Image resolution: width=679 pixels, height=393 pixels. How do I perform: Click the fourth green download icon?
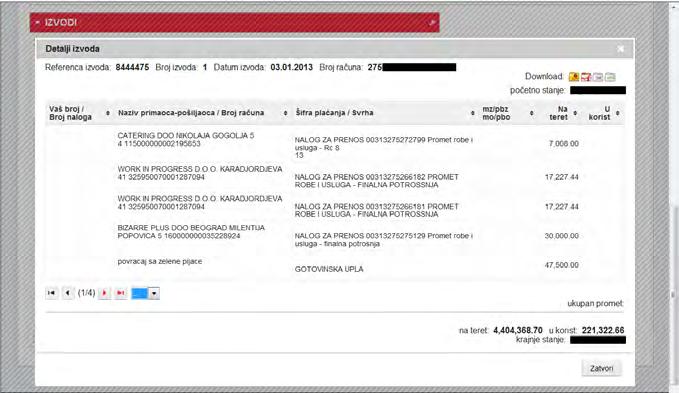[610, 77]
